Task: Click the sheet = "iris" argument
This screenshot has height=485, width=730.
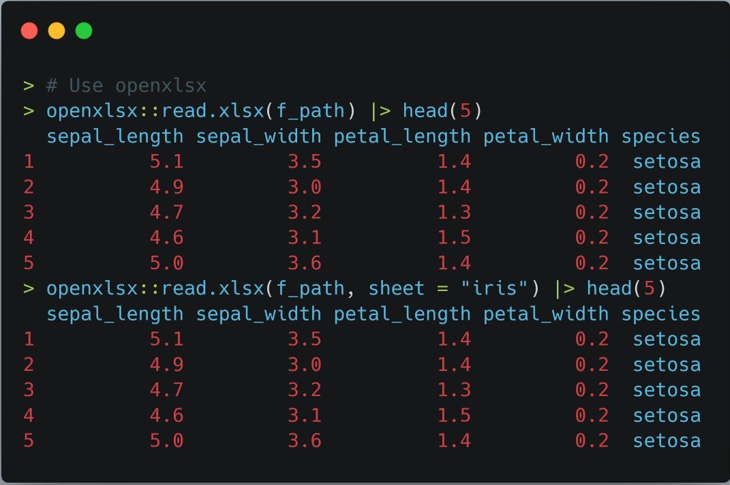Action: tap(448, 289)
